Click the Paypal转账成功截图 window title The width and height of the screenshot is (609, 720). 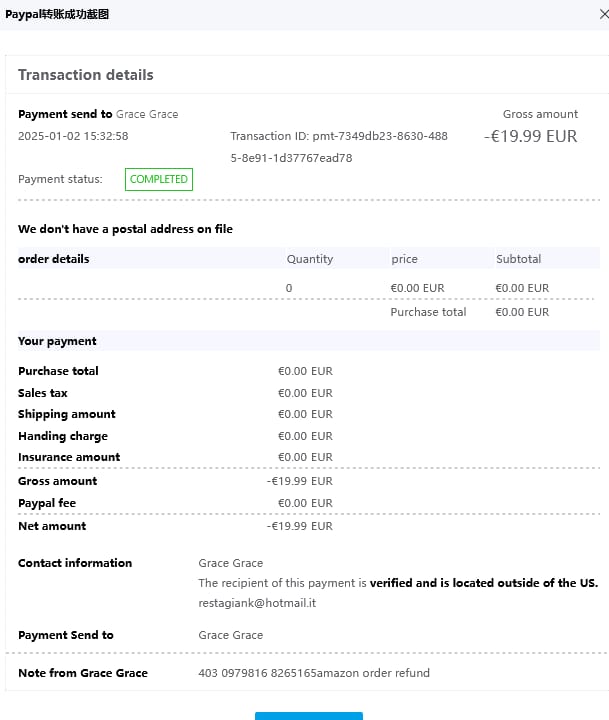click(x=57, y=14)
